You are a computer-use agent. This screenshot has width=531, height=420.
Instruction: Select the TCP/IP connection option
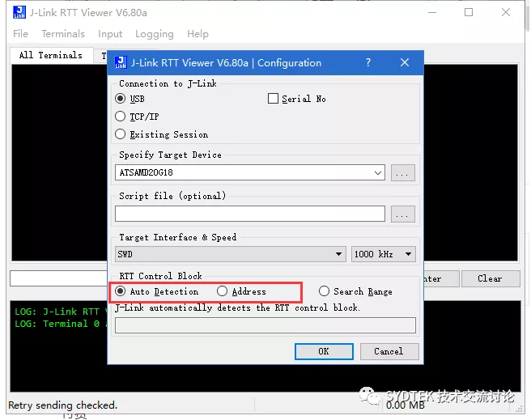point(121,117)
